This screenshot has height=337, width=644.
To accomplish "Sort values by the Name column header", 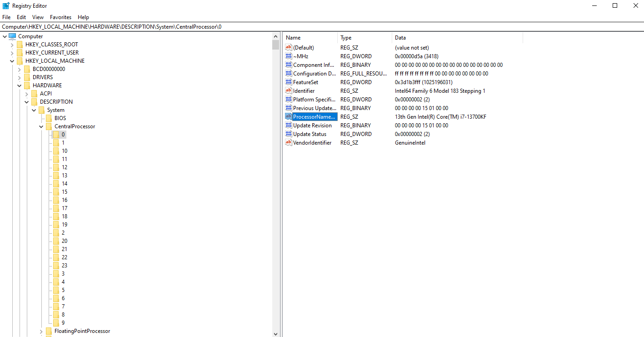I will (x=310, y=38).
